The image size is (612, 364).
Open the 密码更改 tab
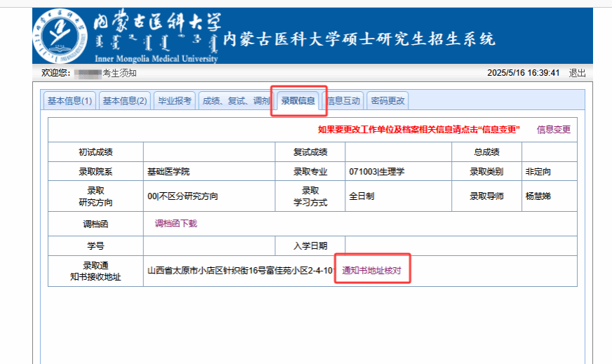(x=387, y=101)
